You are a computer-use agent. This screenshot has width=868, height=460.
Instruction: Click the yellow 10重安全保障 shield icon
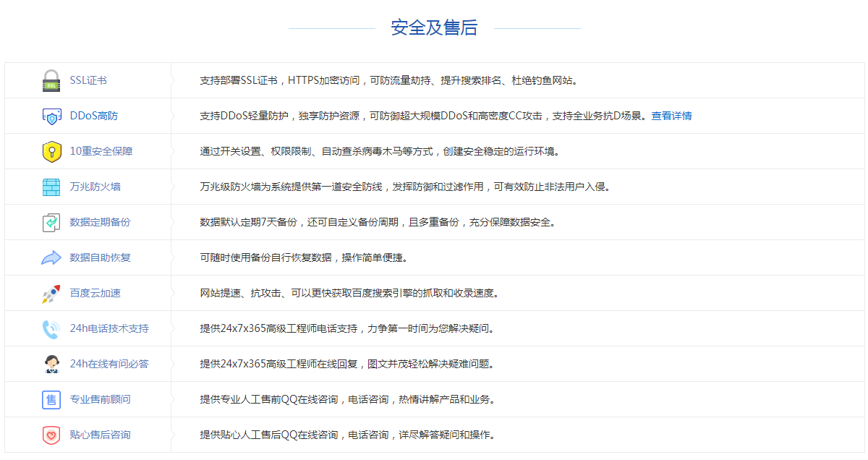(x=51, y=151)
